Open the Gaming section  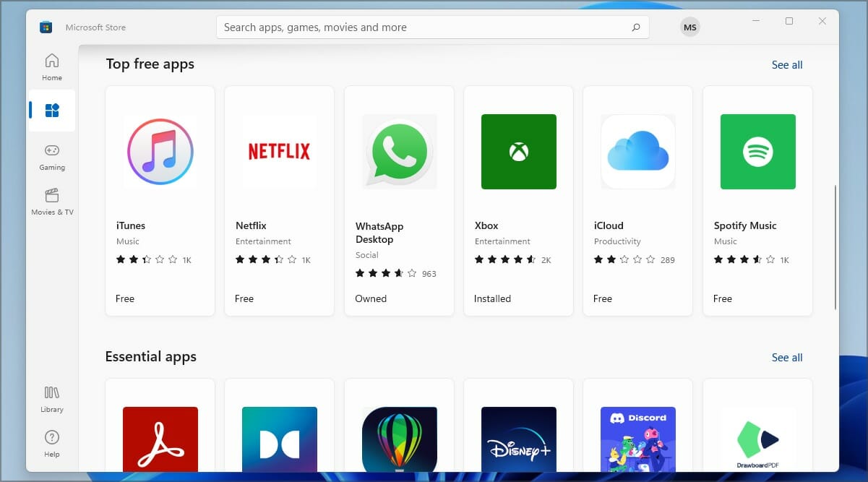(52, 157)
